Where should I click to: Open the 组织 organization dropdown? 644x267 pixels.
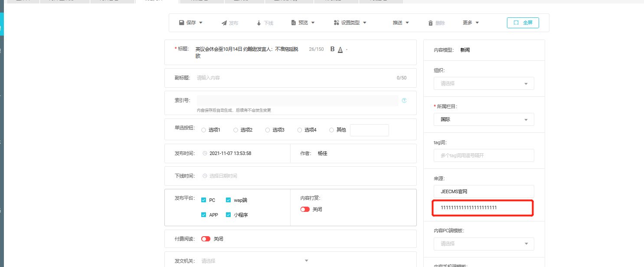484,83
